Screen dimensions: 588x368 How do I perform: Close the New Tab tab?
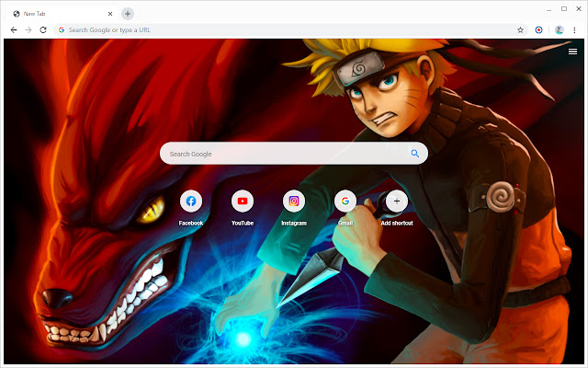click(x=110, y=14)
